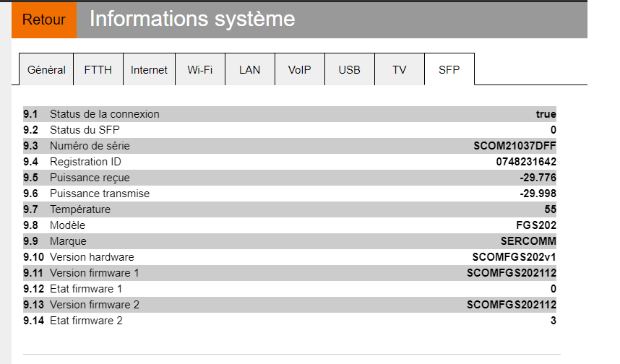Click the Puissance reçue value -29.776
Viewport: 620px width, 364px height.
tap(538, 178)
